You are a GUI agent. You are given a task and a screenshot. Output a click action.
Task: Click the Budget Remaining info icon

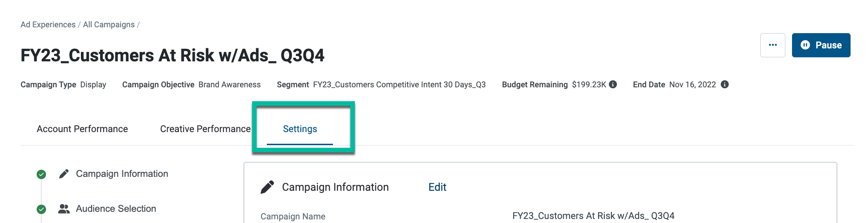coord(613,84)
